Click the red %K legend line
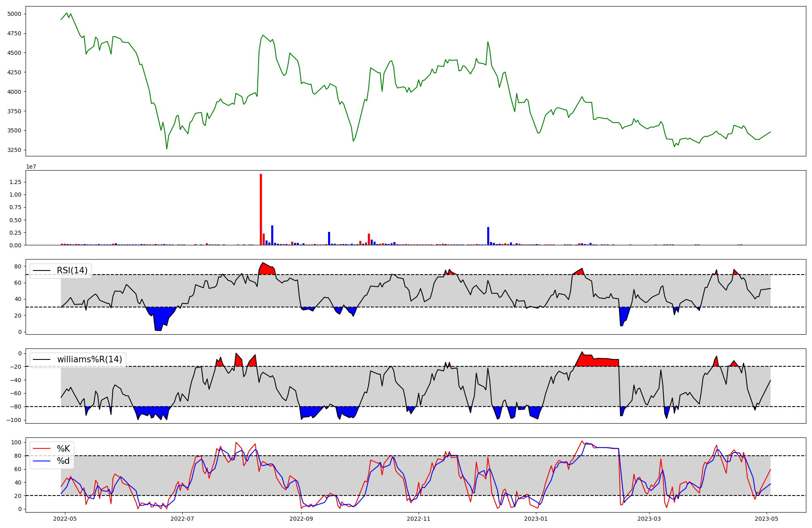 coord(41,448)
